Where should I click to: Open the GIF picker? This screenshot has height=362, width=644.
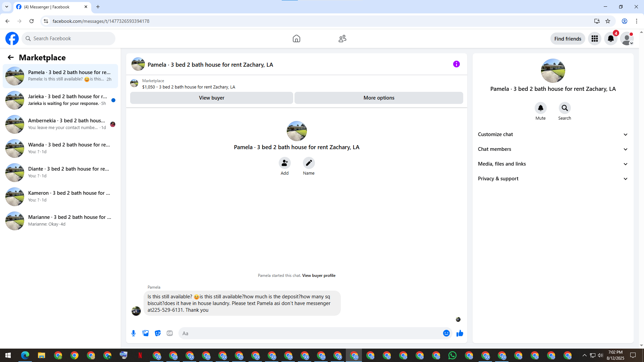[x=170, y=333]
